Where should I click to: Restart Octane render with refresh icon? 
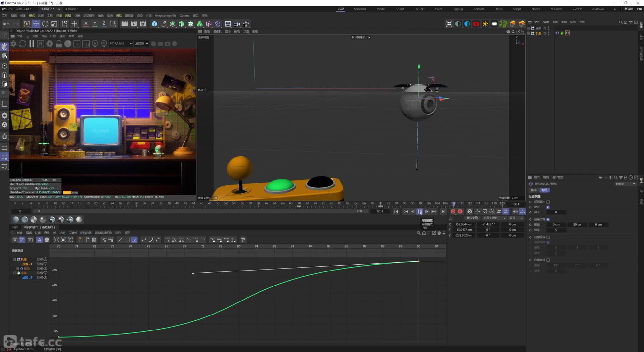pos(22,43)
